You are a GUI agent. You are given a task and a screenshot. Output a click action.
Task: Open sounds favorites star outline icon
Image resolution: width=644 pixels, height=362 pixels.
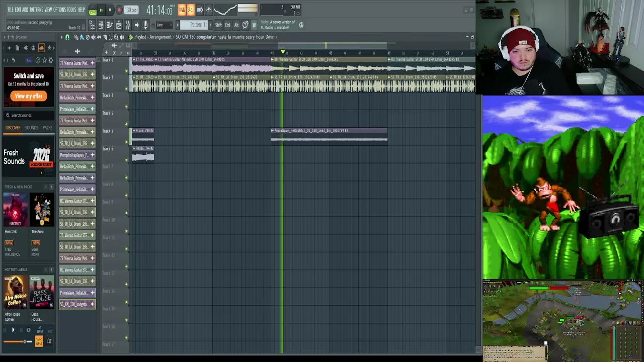coord(44,60)
